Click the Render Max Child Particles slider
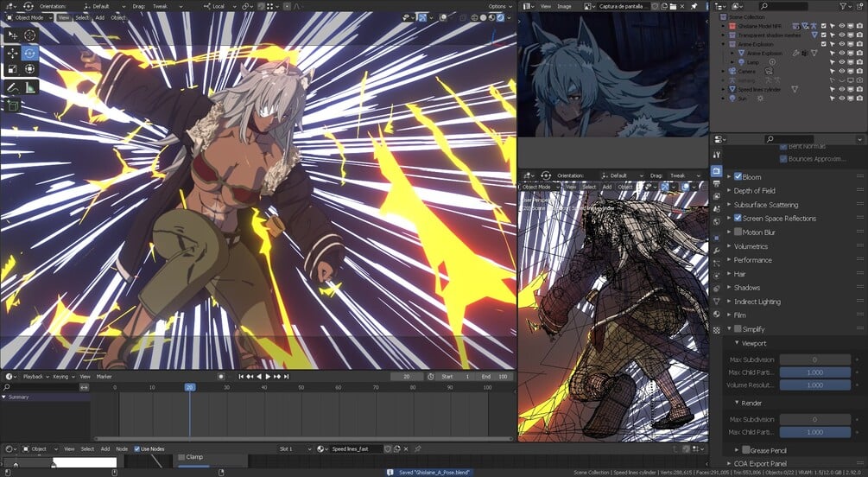 click(814, 431)
